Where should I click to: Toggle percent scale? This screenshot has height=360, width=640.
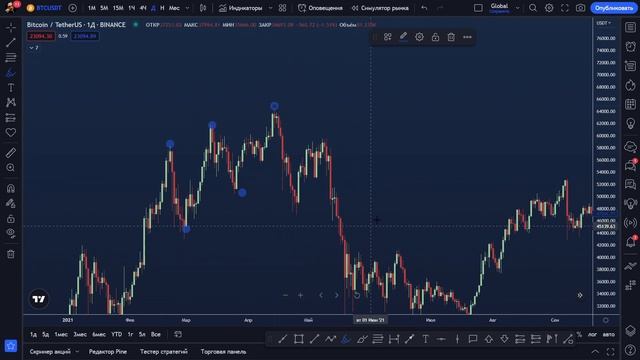point(579,334)
